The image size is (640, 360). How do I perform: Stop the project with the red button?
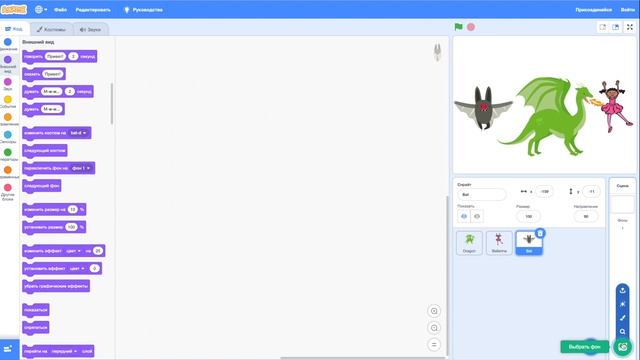point(471,27)
